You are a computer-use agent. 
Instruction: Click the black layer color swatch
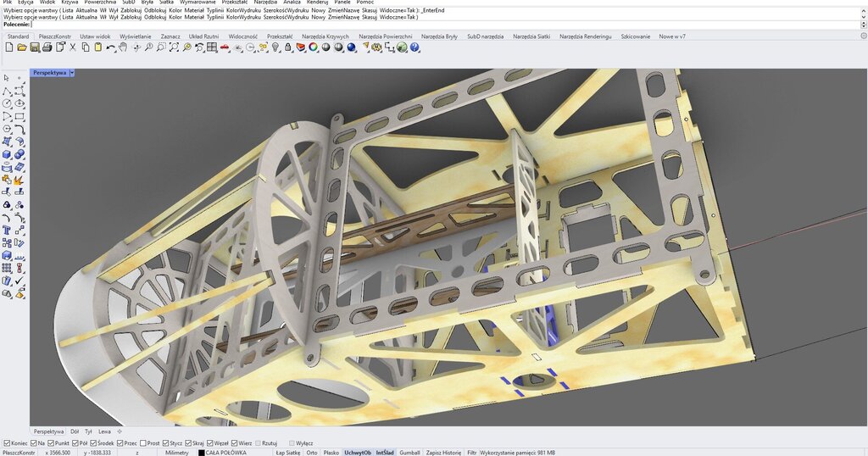[x=202, y=453]
